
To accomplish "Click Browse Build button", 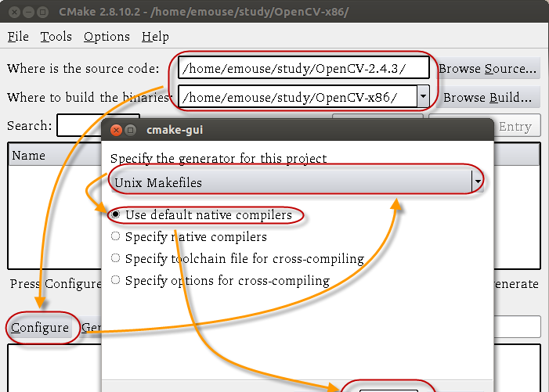I will (487, 97).
